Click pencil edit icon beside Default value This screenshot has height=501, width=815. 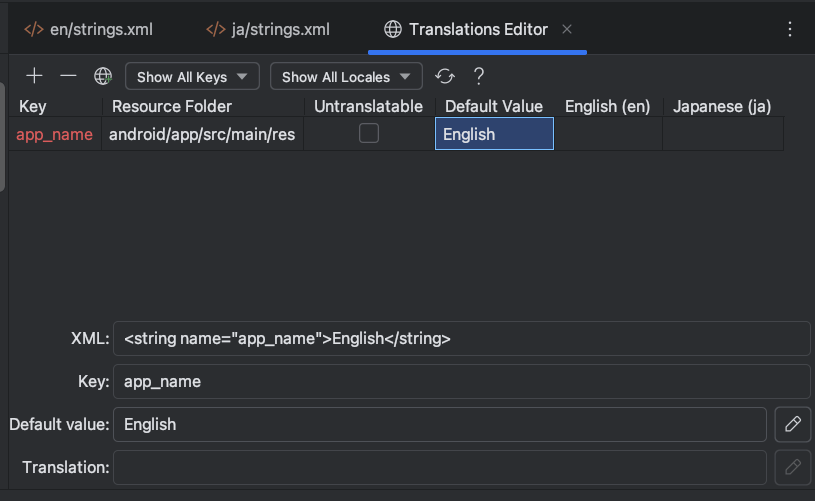pos(793,425)
